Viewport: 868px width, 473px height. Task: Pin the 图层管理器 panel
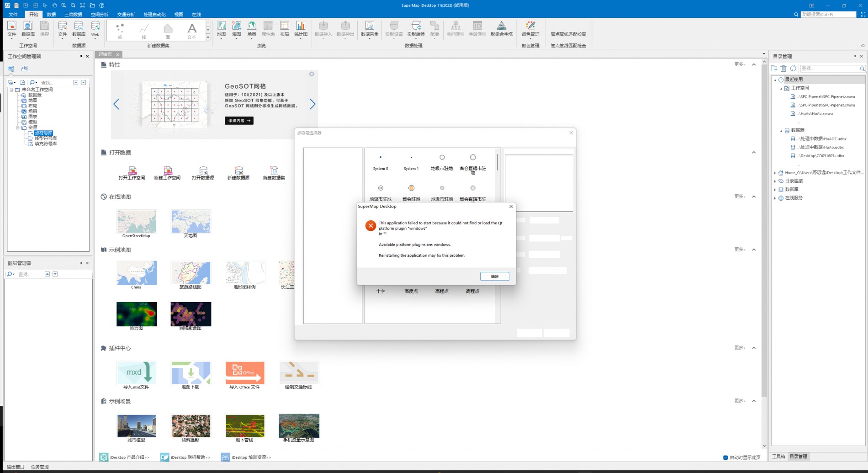point(81,263)
